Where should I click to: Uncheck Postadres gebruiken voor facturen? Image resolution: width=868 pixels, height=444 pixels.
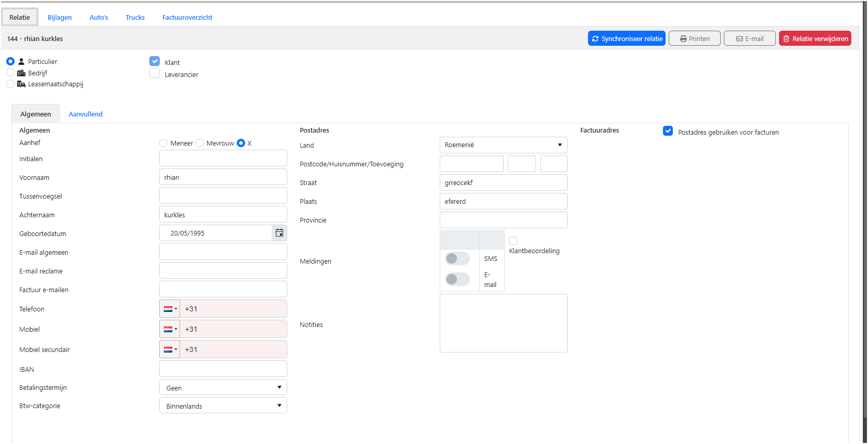pos(668,131)
